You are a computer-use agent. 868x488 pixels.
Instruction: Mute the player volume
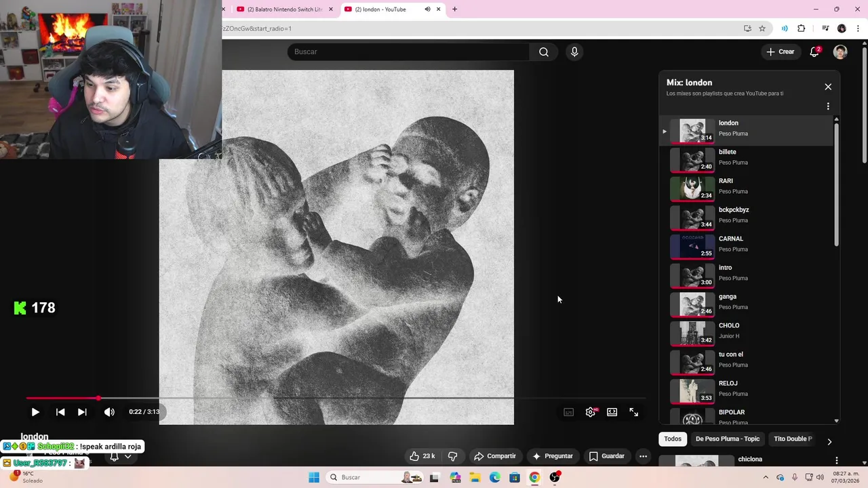pyautogui.click(x=109, y=412)
